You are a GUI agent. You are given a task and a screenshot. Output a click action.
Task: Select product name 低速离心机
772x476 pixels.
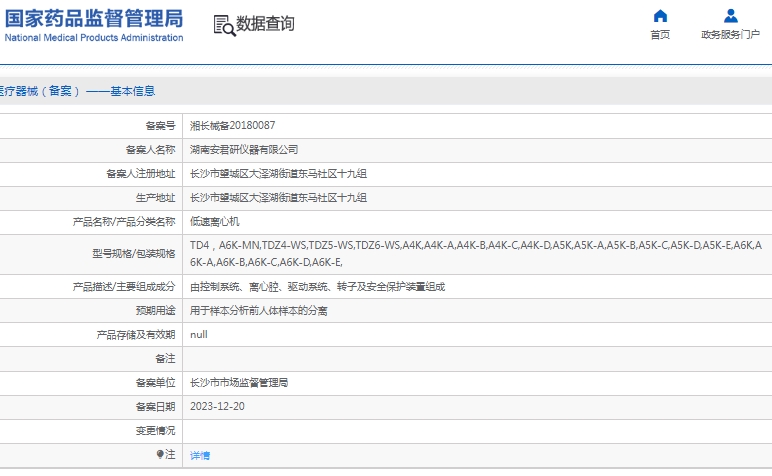point(215,222)
